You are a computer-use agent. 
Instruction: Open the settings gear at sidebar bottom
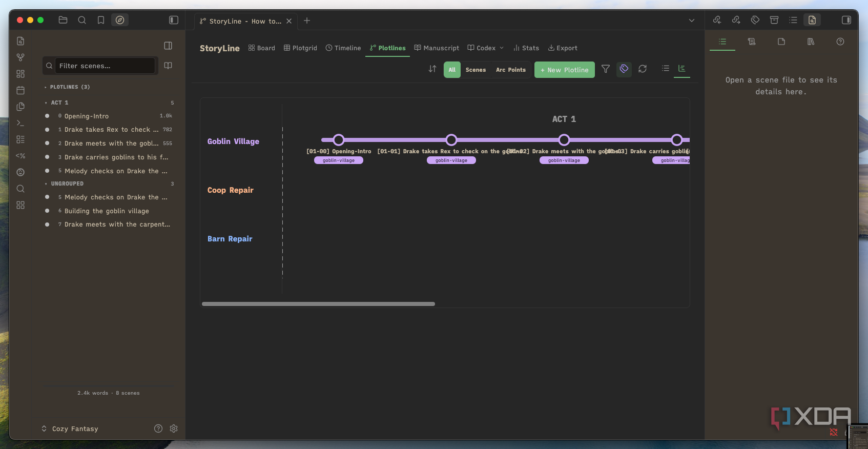(x=174, y=428)
